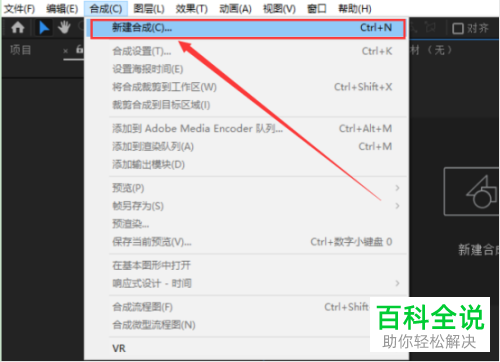Open the 帮助(H) menu
The height and width of the screenshot is (362, 500).
tap(355, 9)
